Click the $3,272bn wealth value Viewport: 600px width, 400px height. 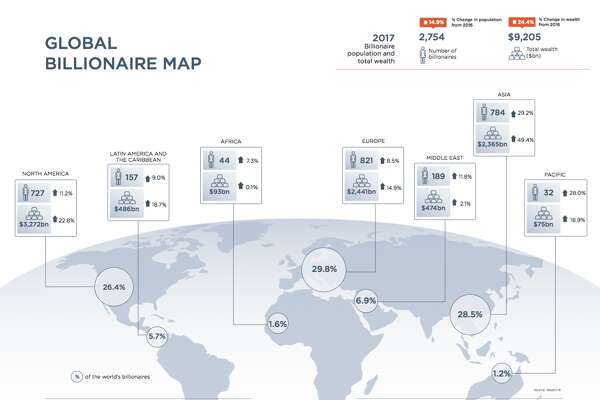pyautogui.click(x=34, y=224)
